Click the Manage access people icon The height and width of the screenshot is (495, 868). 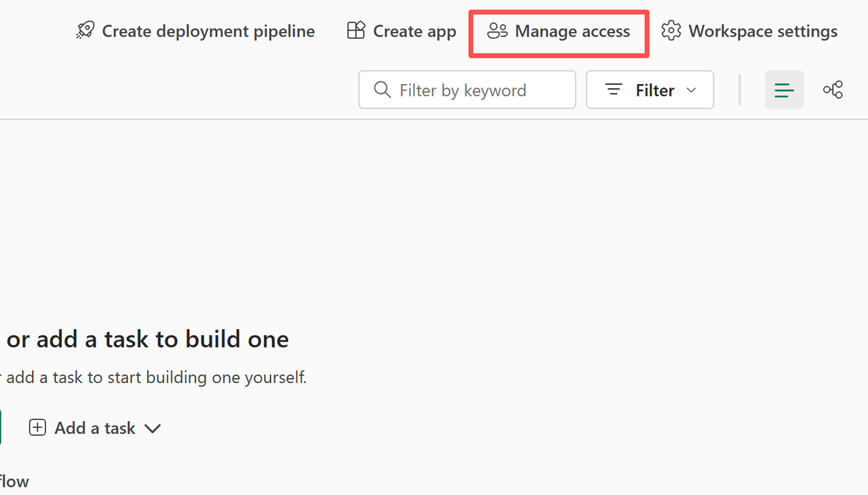[498, 30]
